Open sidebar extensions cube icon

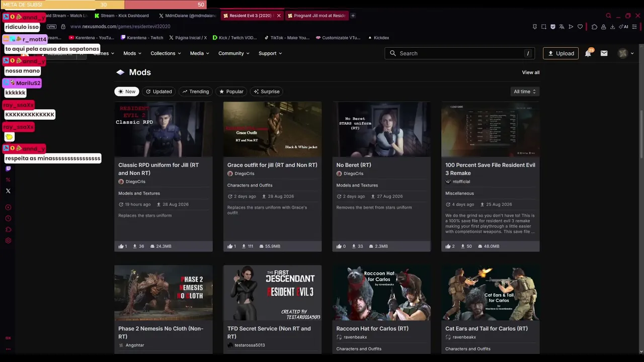pyautogui.click(x=8, y=230)
